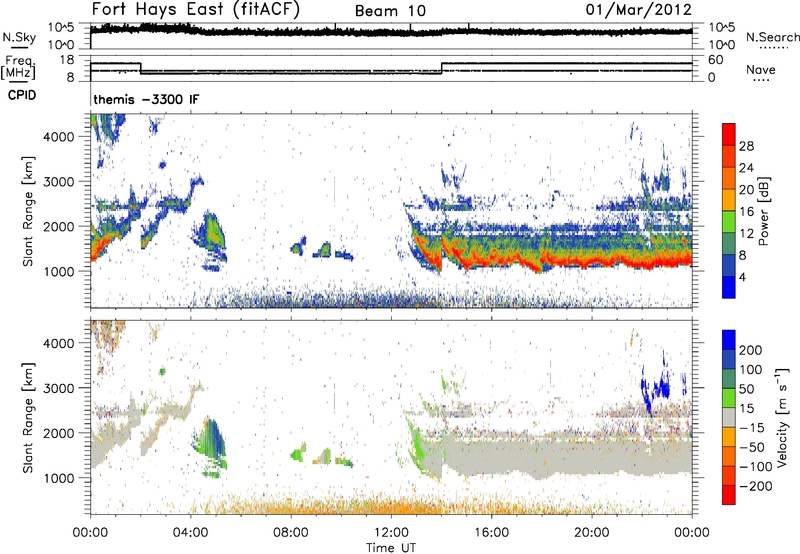Viewport: 800px width, 554px height.
Task: Click the '28' value on Power scale
Action: pyautogui.click(x=746, y=146)
